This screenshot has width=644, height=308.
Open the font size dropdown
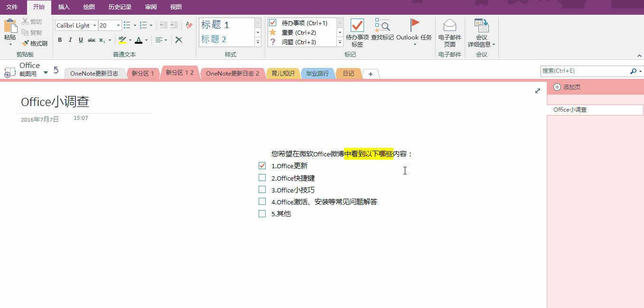tap(118, 25)
